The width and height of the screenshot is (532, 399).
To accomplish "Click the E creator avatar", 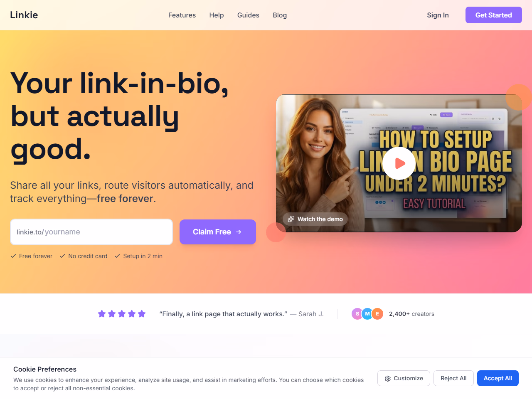I will tap(377, 314).
